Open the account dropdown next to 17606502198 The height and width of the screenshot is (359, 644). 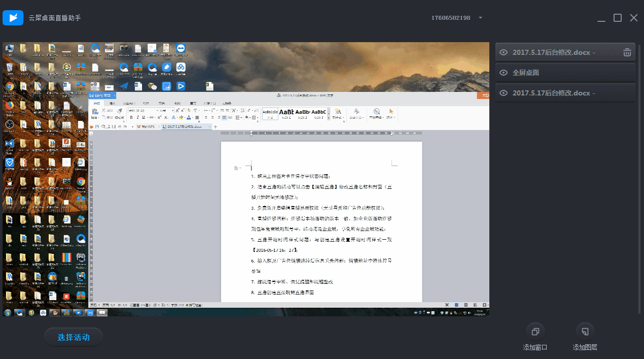point(480,17)
